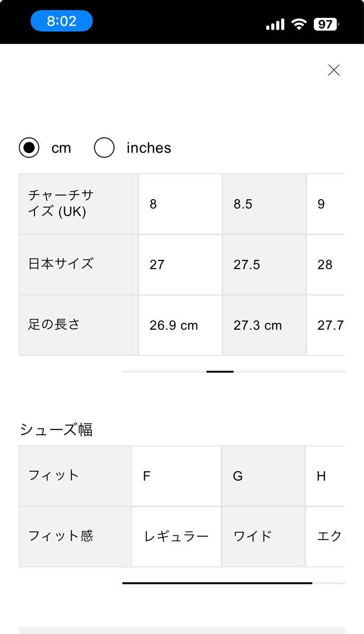Switch units to inches
Viewport: 364px width, 634px height.
[x=105, y=148]
